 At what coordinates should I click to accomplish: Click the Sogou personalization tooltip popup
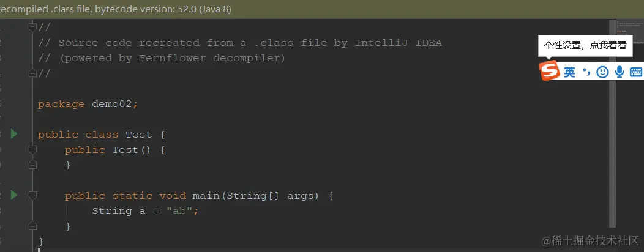coord(585,45)
